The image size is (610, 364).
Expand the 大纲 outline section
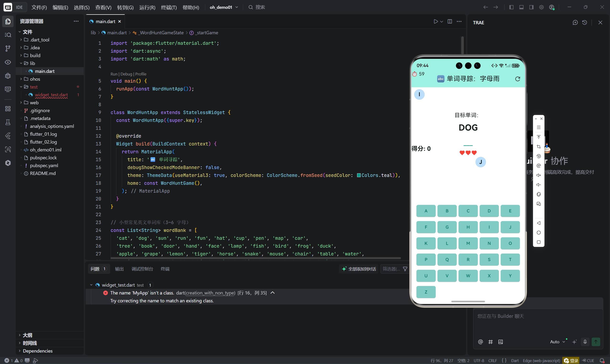[x=27, y=335]
